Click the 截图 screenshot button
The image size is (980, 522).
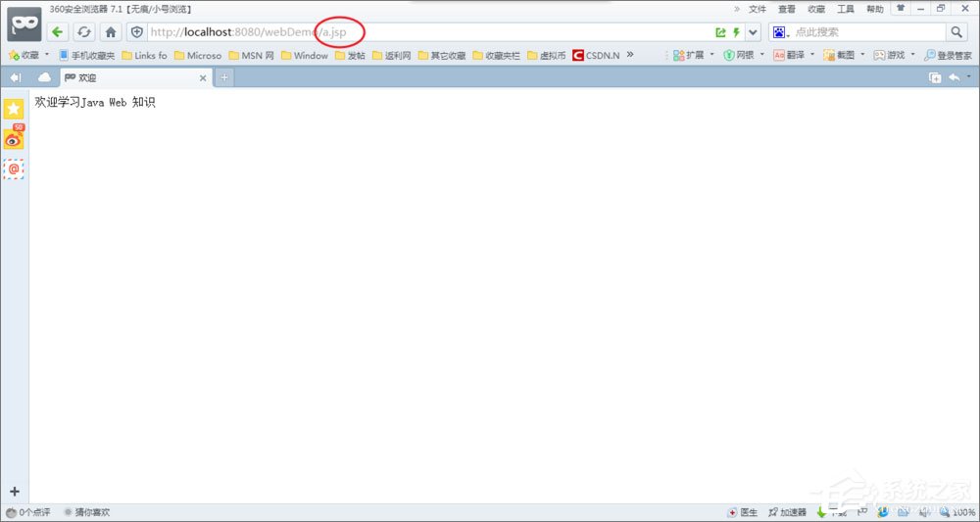coord(839,55)
